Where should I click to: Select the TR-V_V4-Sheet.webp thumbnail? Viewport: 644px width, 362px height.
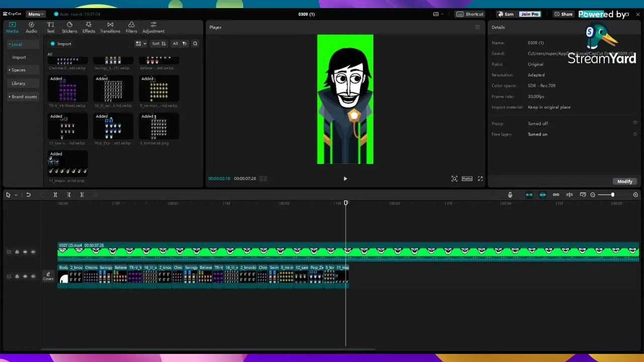pyautogui.click(x=67, y=89)
